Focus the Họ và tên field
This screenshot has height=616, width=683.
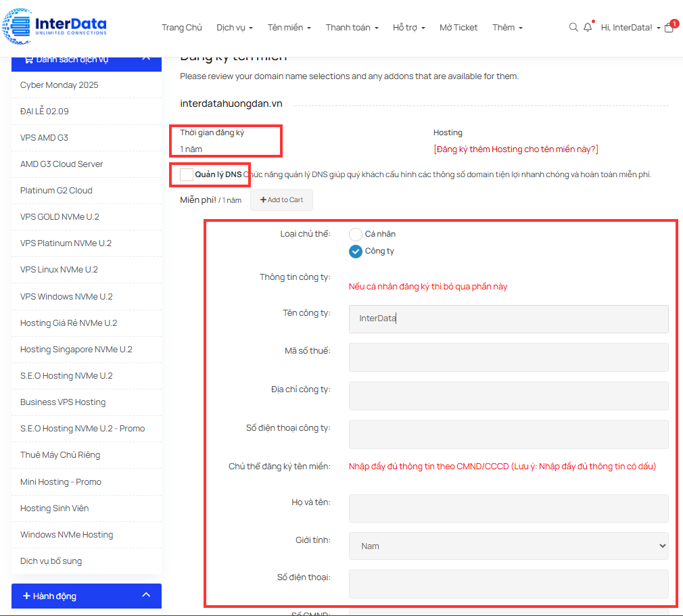[509, 508]
